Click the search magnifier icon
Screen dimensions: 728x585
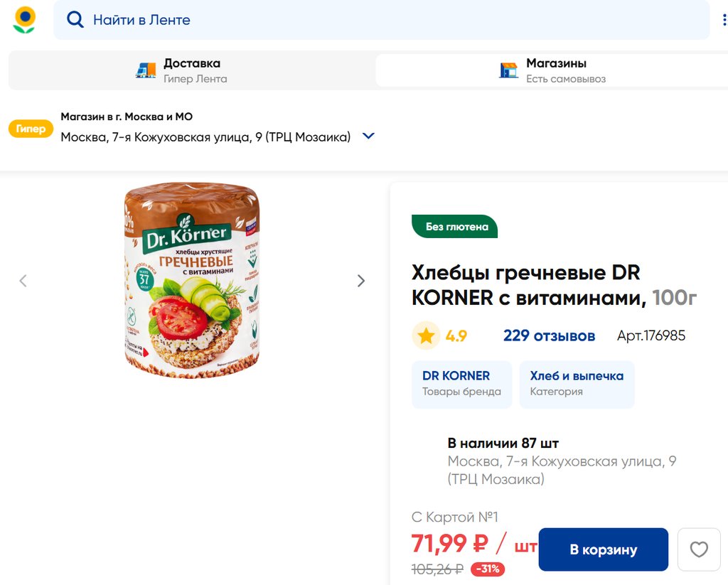[75, 20]
